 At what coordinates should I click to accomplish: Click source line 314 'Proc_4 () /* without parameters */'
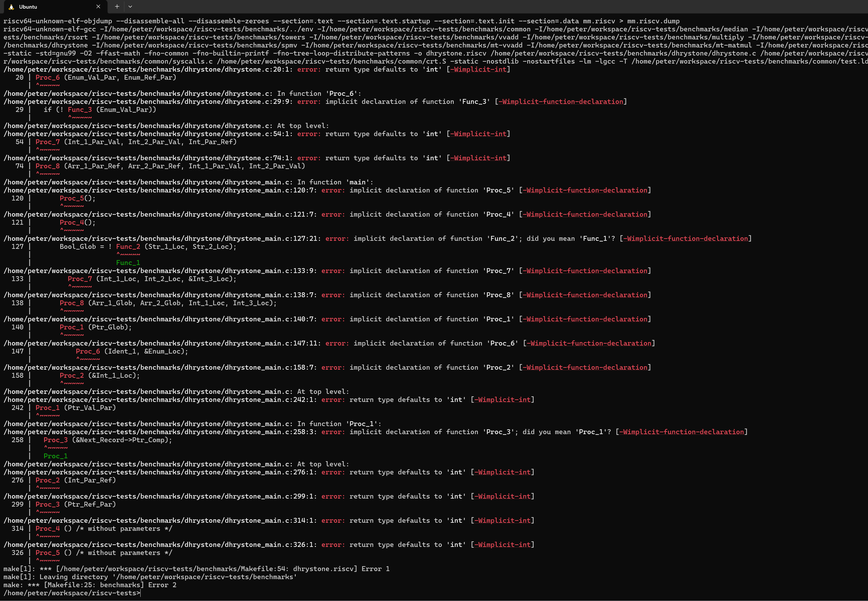tap(92, 529)
